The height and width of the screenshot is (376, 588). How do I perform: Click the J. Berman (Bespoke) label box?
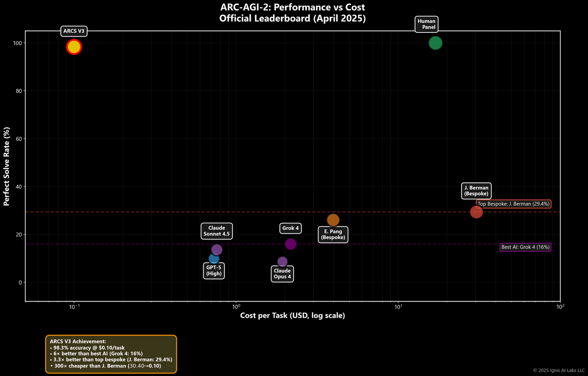[476, 191]
